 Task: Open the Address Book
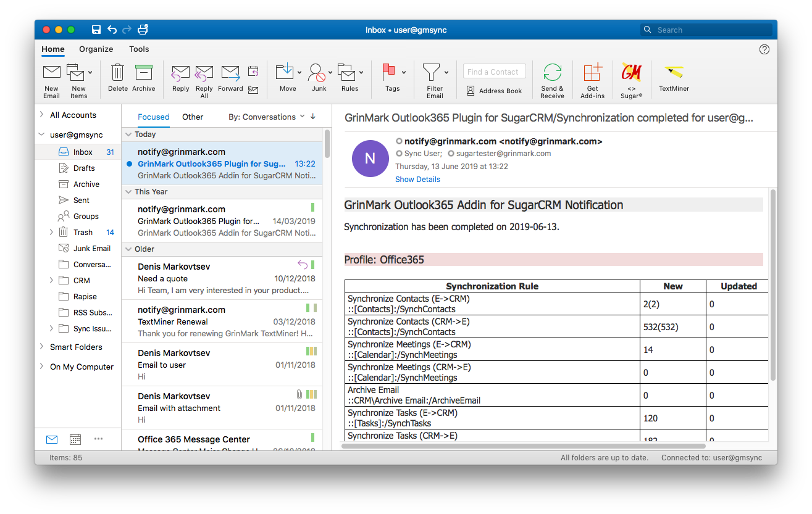tap(494, 91)
